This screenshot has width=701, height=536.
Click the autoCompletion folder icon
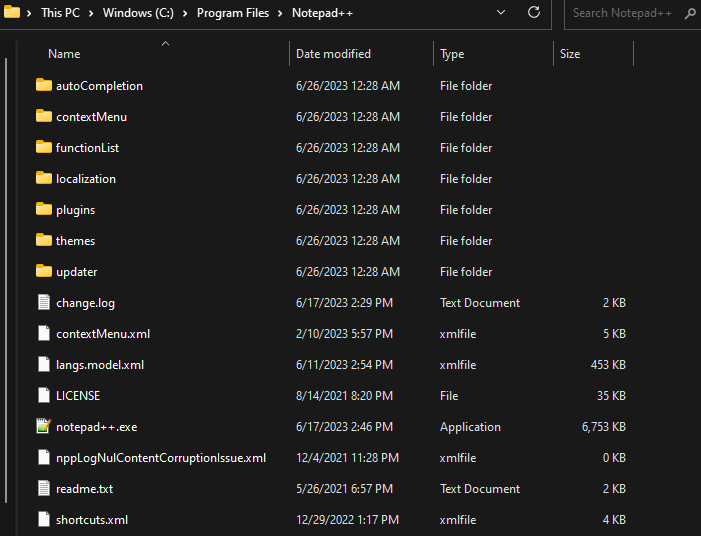43,85
